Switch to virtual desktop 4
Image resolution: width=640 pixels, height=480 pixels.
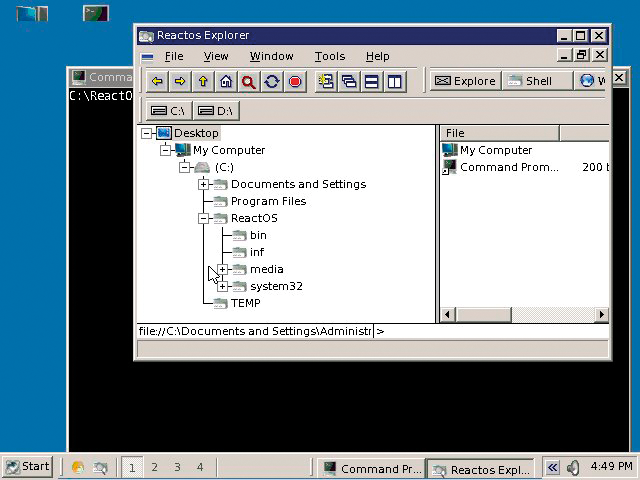[x=200, y=467]
